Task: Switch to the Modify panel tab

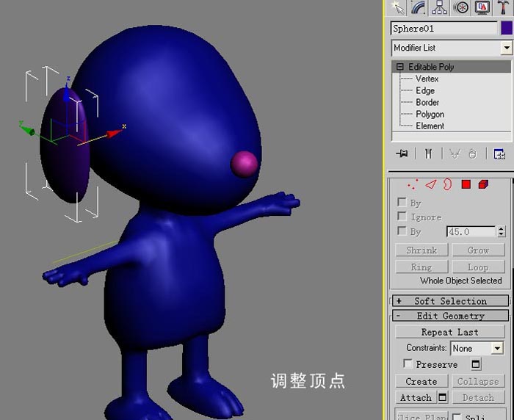Action: (x=419, y=7)
